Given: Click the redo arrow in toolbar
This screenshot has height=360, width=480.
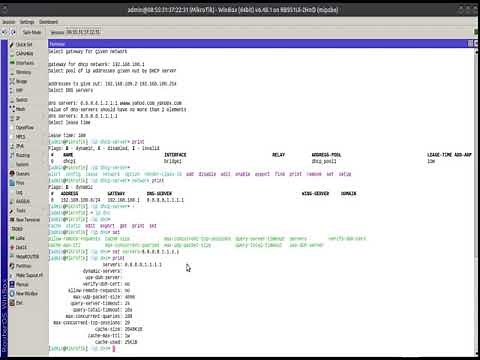Looking at the screenshot, I should pos(13,32).
